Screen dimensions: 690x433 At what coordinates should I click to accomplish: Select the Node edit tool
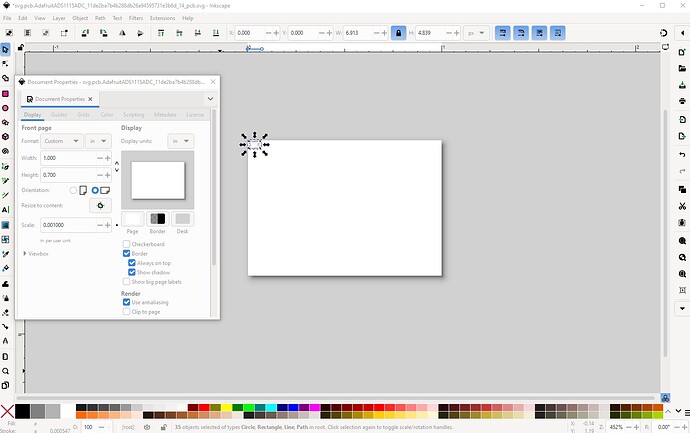5,64
